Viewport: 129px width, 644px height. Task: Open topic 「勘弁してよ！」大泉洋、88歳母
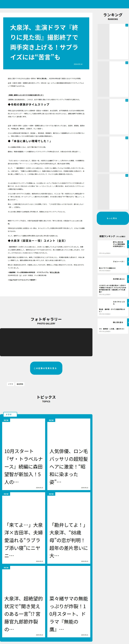pos(69,528)
